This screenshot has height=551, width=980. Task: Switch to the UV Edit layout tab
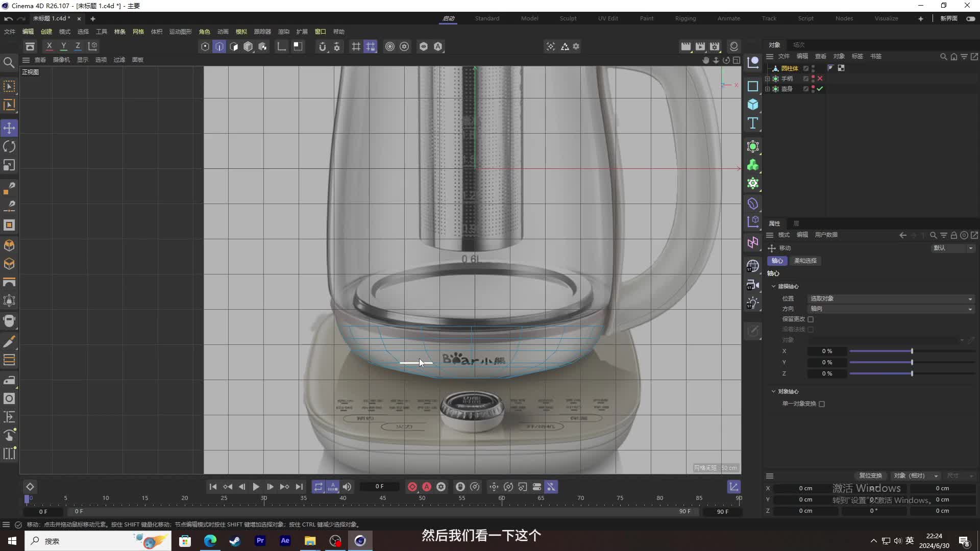[x=608, y=18]
